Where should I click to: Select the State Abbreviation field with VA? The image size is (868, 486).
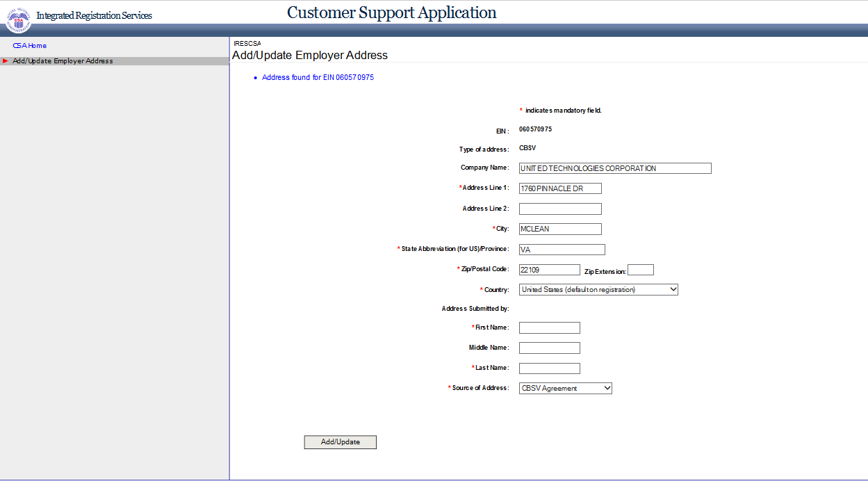(562, 250)
